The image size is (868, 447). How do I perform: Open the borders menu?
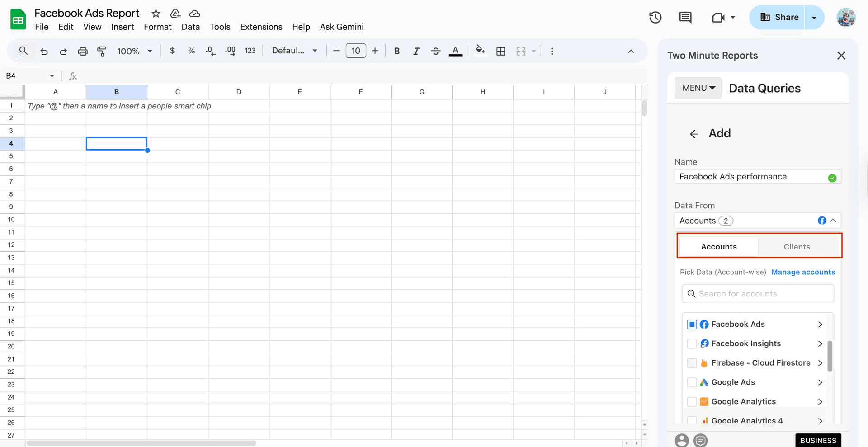(500, 51)
